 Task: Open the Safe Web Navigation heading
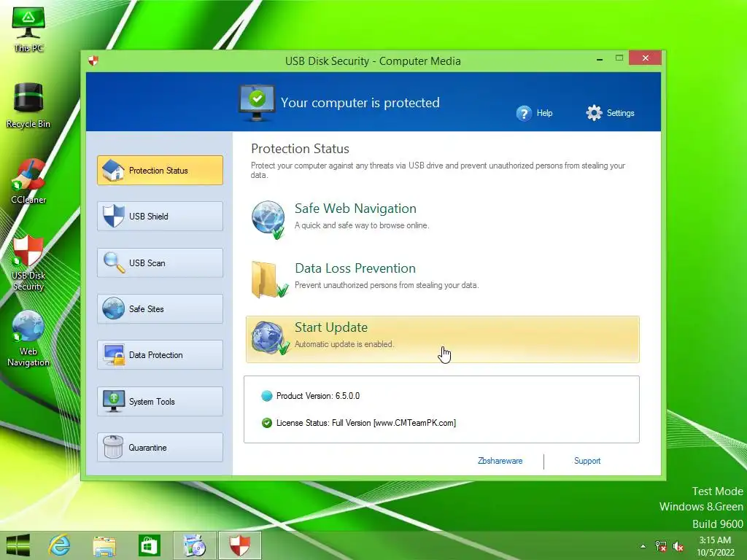(x=355, y=209)
